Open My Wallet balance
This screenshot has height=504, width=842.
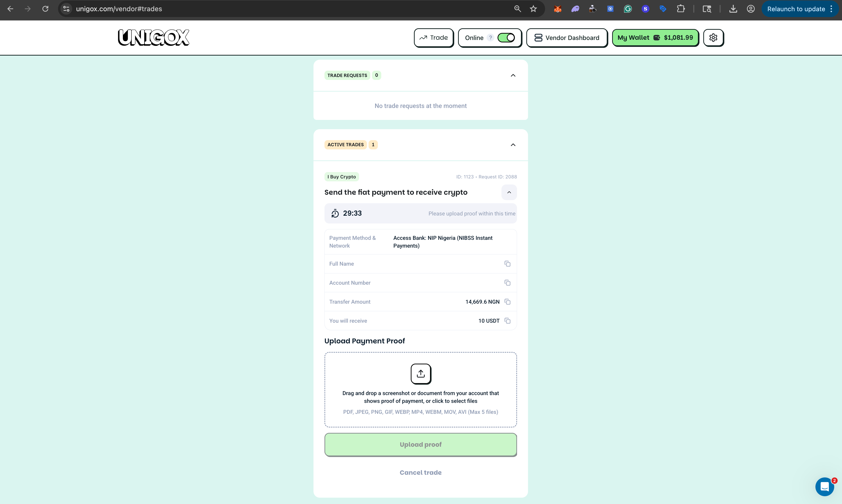(655, 38)
